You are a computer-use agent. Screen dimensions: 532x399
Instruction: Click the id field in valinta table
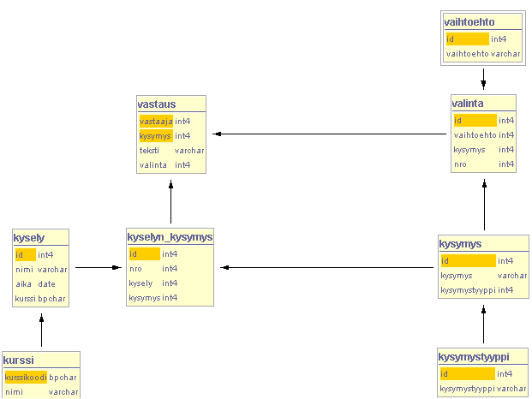475,121
